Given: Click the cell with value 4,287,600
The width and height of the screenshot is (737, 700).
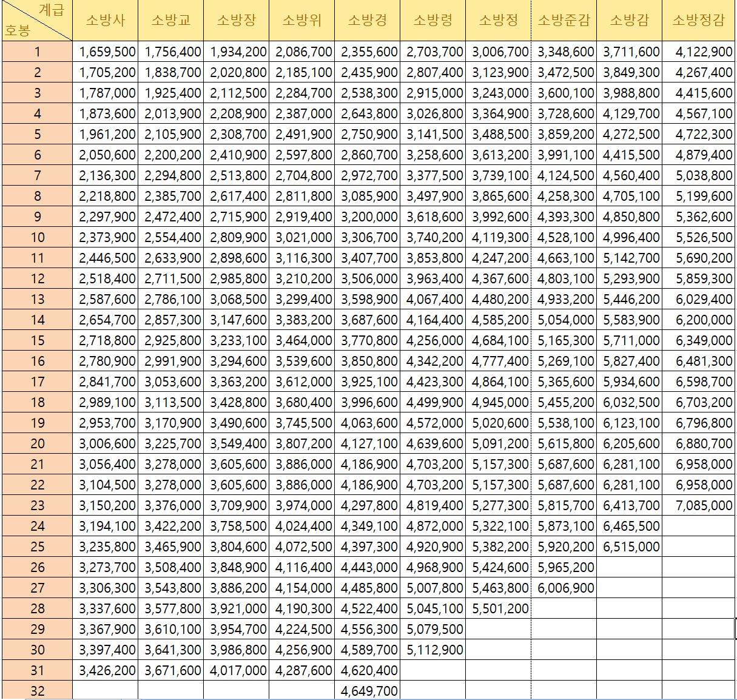Looking at the screenshot, I should coord(302,670).
